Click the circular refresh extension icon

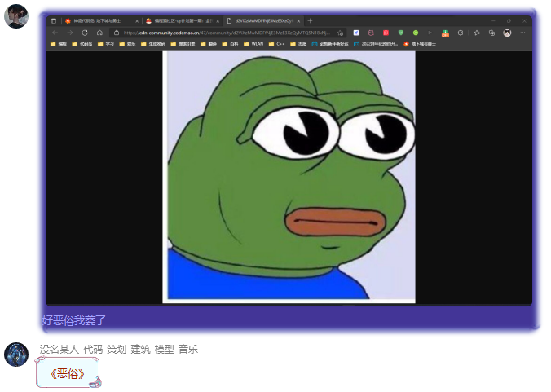pyautogui.click(x=461, y=33)
